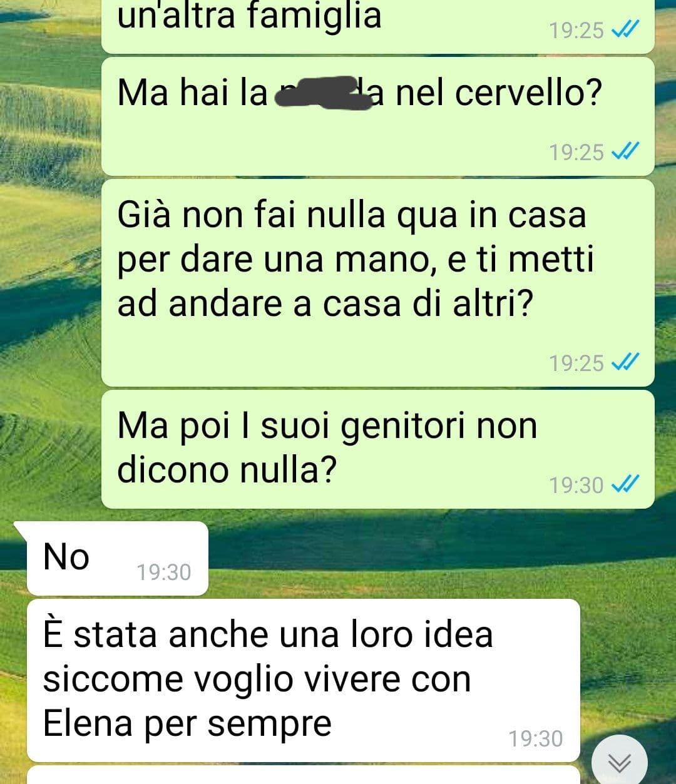Tap the scroll-to-bottom double chevron button
The image size is (676, 784).
pos(620,761)
